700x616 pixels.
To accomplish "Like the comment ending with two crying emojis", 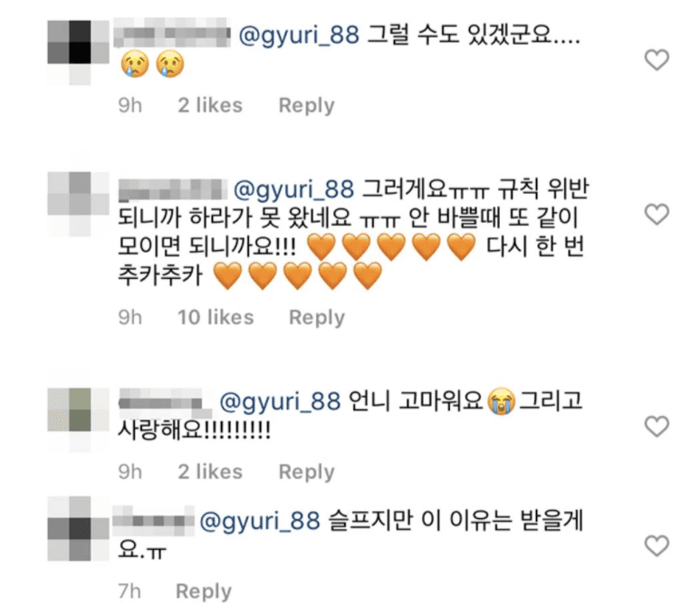I will (655, 61).
